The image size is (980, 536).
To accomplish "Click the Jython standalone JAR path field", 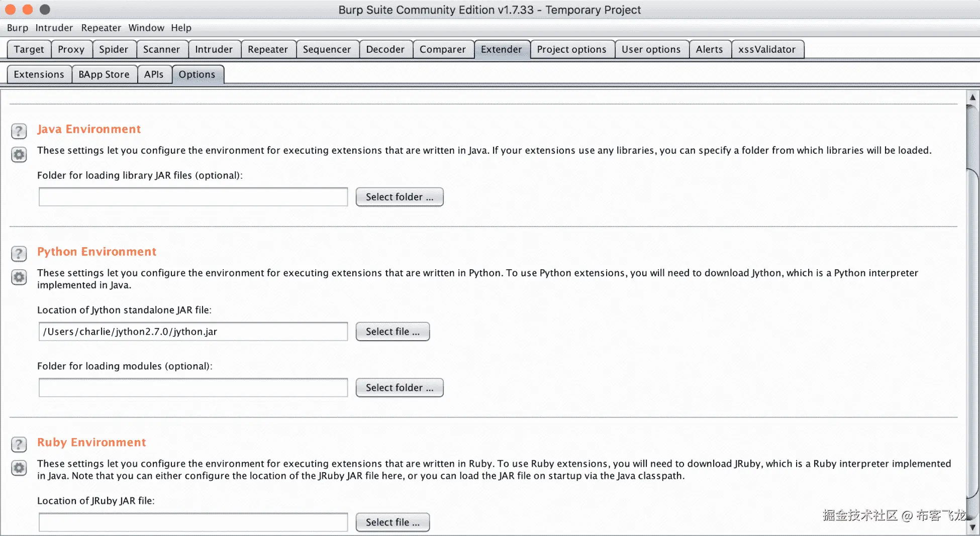I will pyautogui.click(x=193, y=332).
